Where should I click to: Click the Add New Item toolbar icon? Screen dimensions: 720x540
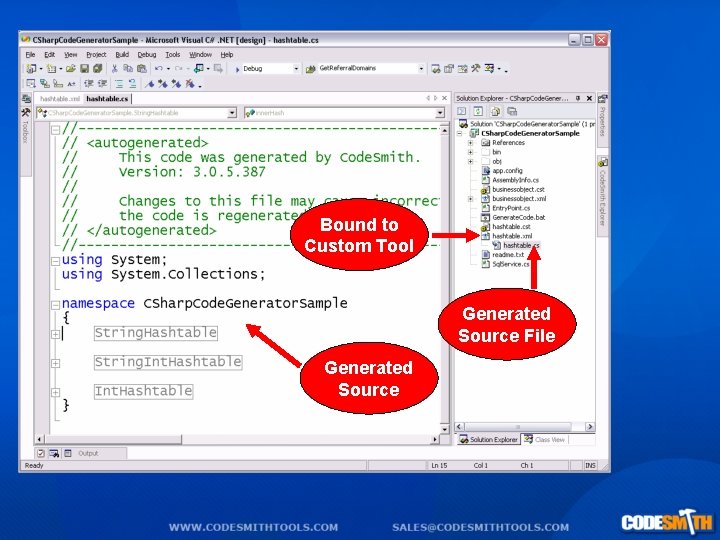[x=51, y=69]
